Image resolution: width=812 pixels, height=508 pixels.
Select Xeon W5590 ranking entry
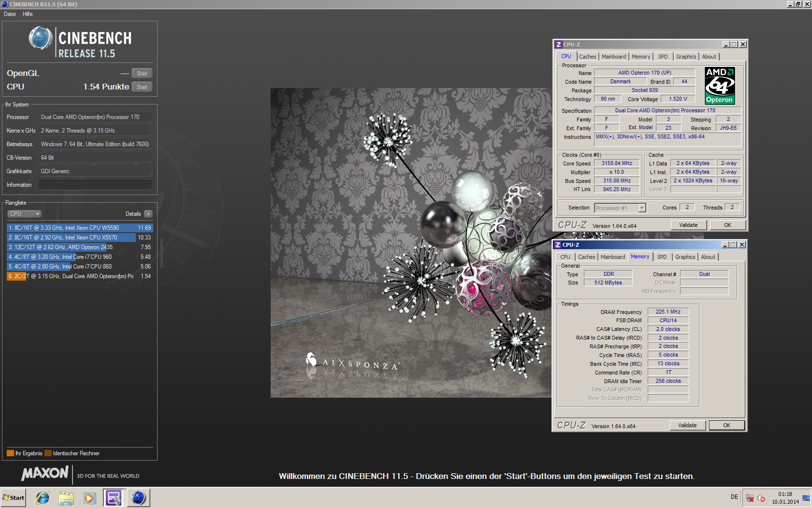pos(80,228)
